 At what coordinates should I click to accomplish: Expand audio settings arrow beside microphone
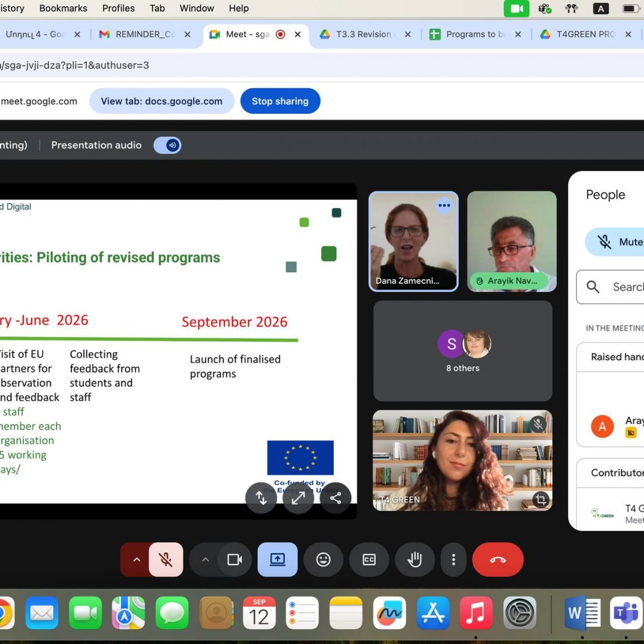click(136, 559)
